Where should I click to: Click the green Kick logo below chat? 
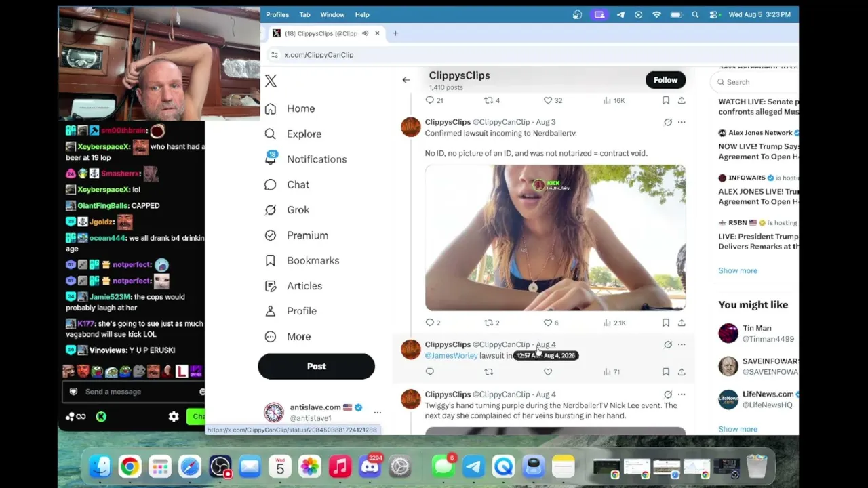[x=101, y=417]
